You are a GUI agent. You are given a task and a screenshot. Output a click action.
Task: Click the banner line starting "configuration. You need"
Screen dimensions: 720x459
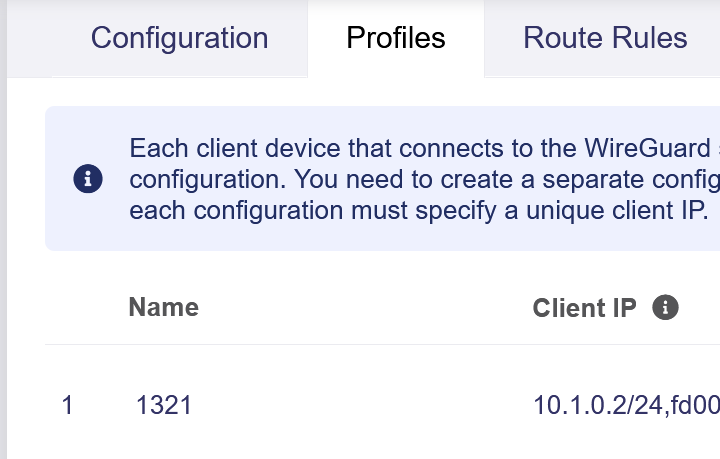(420, 181)
